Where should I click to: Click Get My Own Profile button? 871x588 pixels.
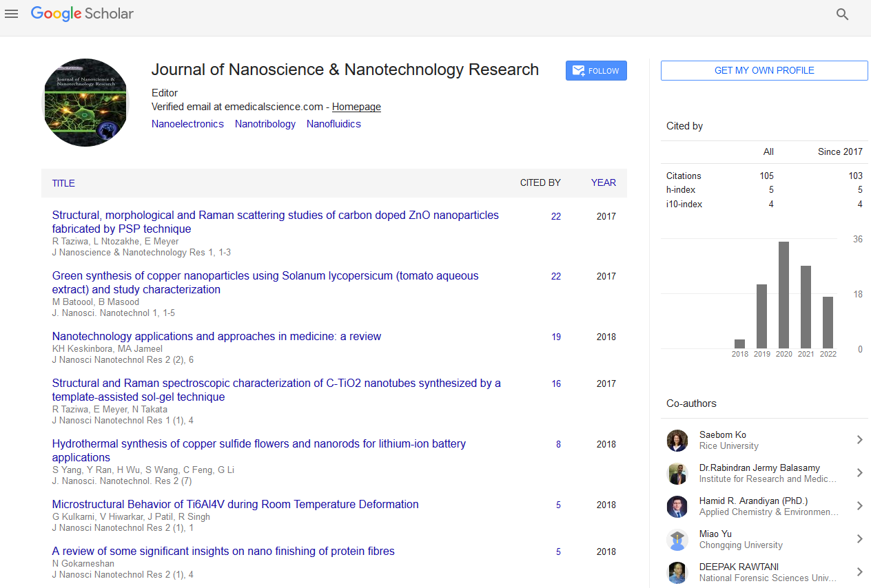(x=764, y=70)
